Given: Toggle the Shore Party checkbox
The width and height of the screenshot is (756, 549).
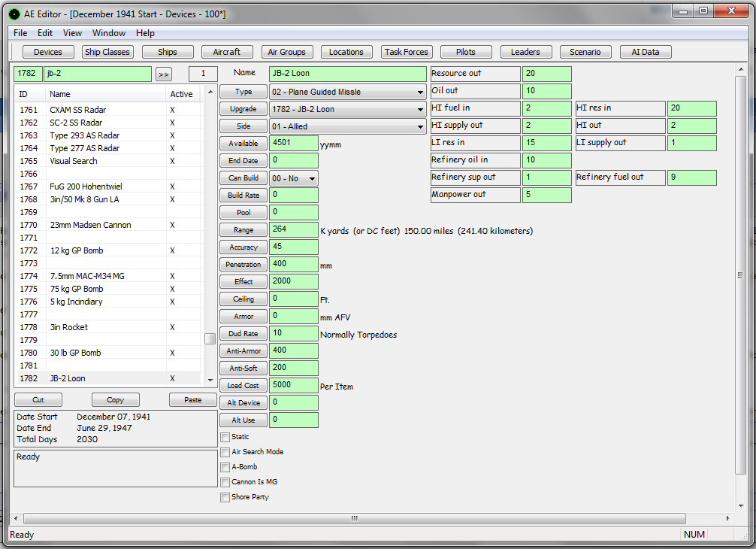Looking at the screenshot, I should coord(225,497).
